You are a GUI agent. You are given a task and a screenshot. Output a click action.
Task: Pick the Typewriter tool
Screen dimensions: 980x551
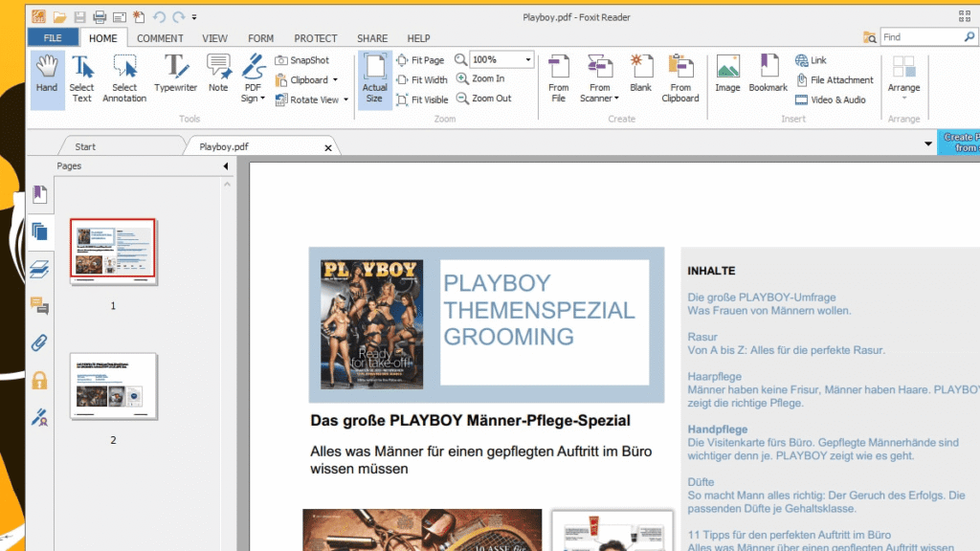coord(176,75)
